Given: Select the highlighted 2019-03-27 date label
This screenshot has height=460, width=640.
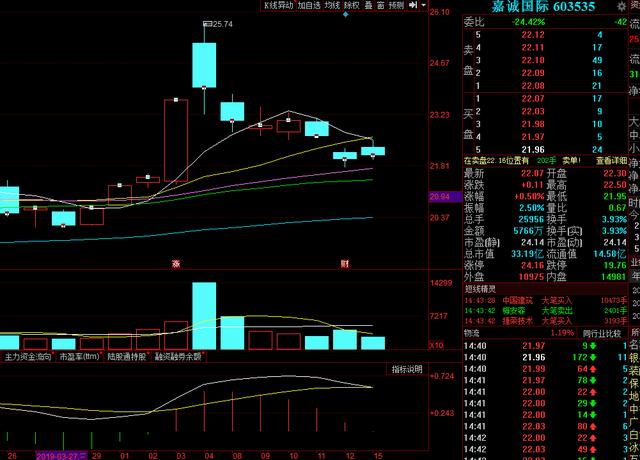Looking at the screenshot, I should [62, 456].
